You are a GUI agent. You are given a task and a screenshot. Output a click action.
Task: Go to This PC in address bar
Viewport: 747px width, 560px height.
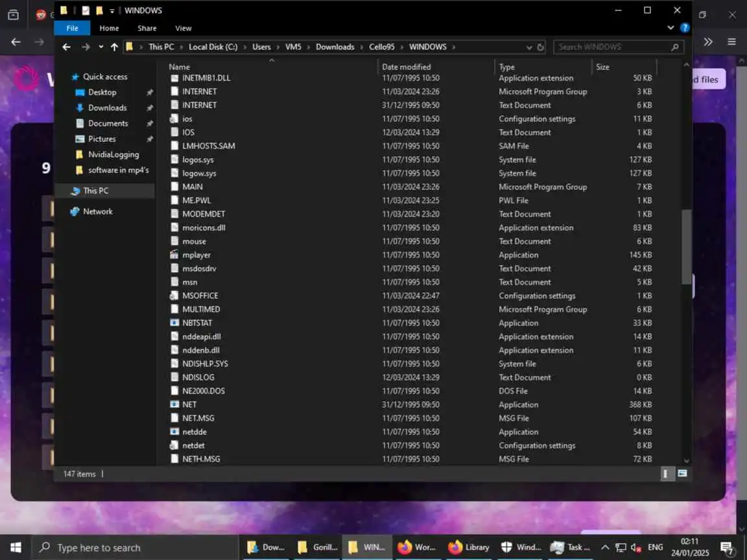[161, 47]
